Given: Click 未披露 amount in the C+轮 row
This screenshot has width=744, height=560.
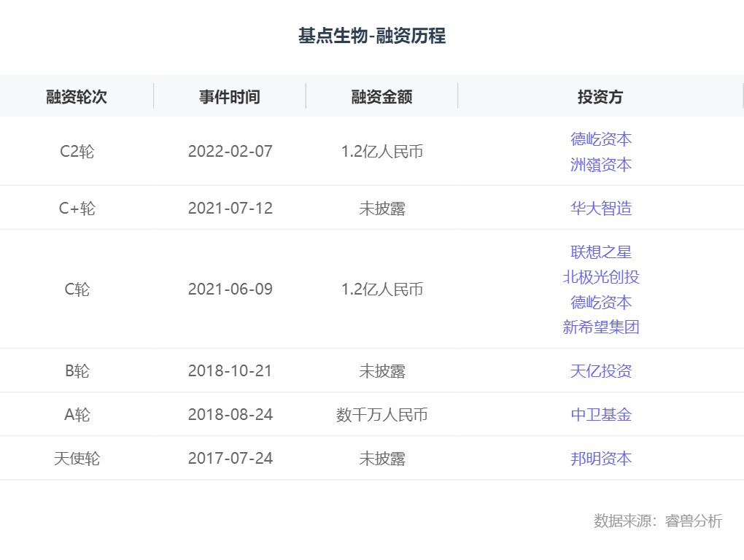Looking at the screenshot, I should click(x=382, y=208).
